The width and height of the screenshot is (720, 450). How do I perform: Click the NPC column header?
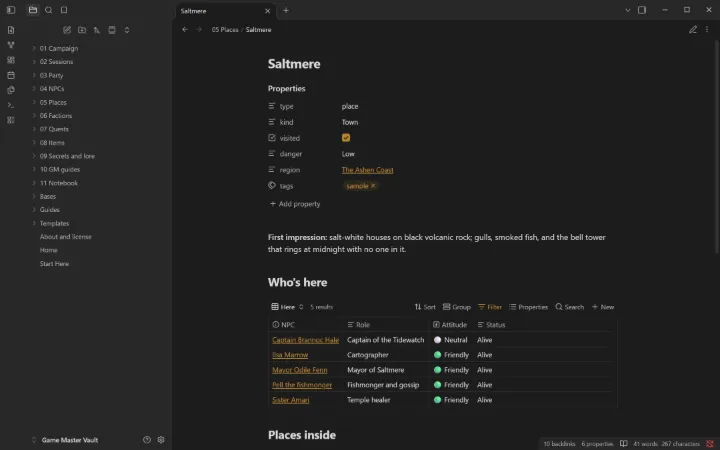(307, 325)
